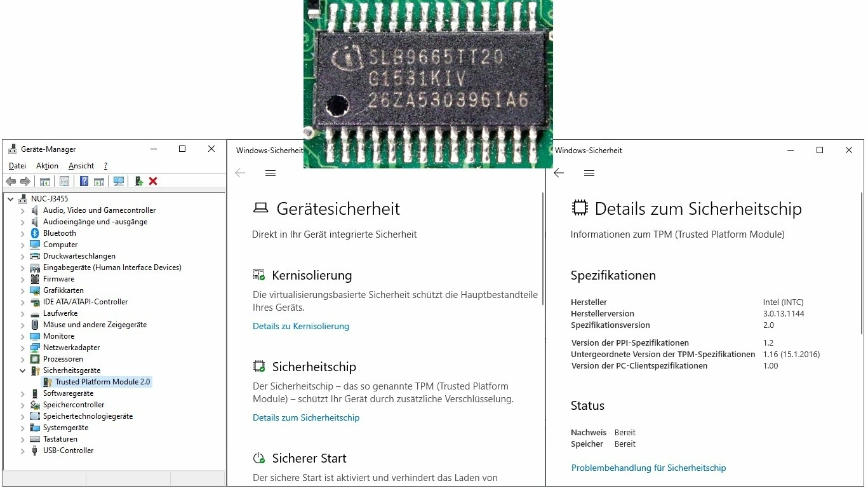Click the Tastaturen keyboard icon
868x488 pixels.
(x=35, y=439)
